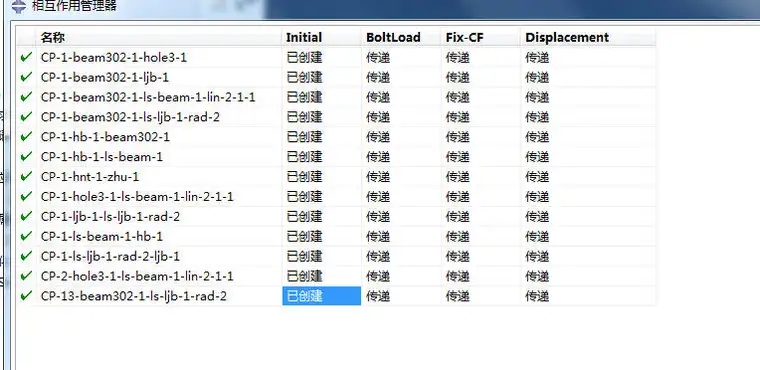The image size is (760, 370).
Task: Toggle green checkmark for CP-1-ls-ljb-1-rad-2-ljb-1
Action: (26, 256)
